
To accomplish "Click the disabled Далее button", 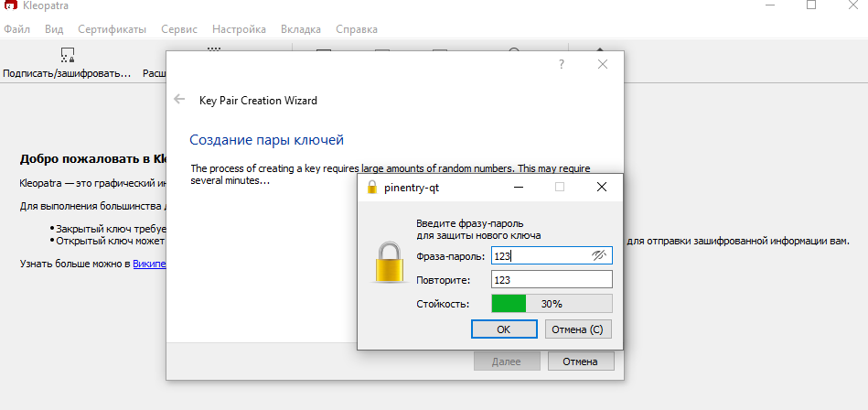I will pyautogui.click(x=507, y=361).
